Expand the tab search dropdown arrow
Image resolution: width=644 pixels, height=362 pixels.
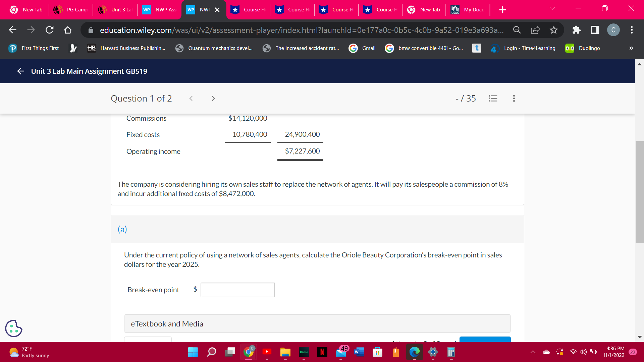(552, 9)
